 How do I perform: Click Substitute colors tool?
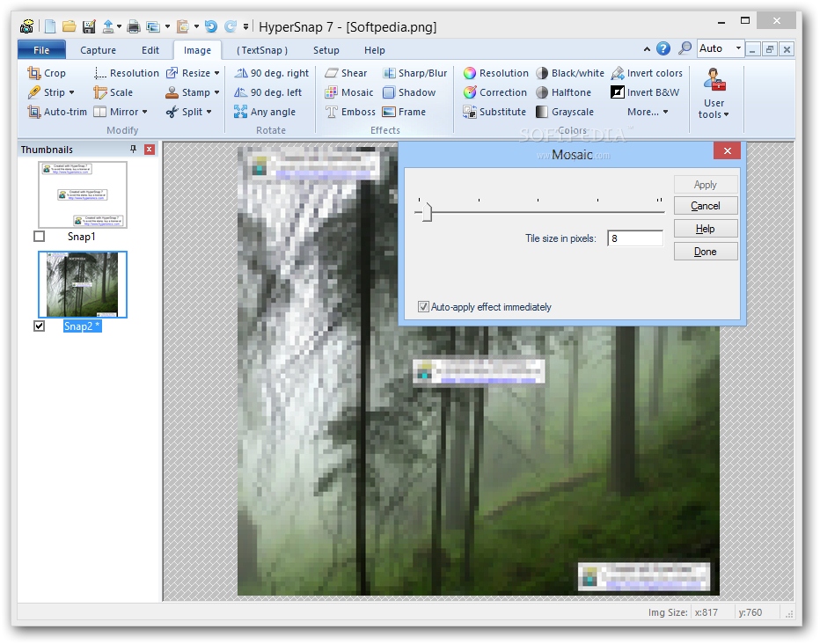(x=494, y=112)
